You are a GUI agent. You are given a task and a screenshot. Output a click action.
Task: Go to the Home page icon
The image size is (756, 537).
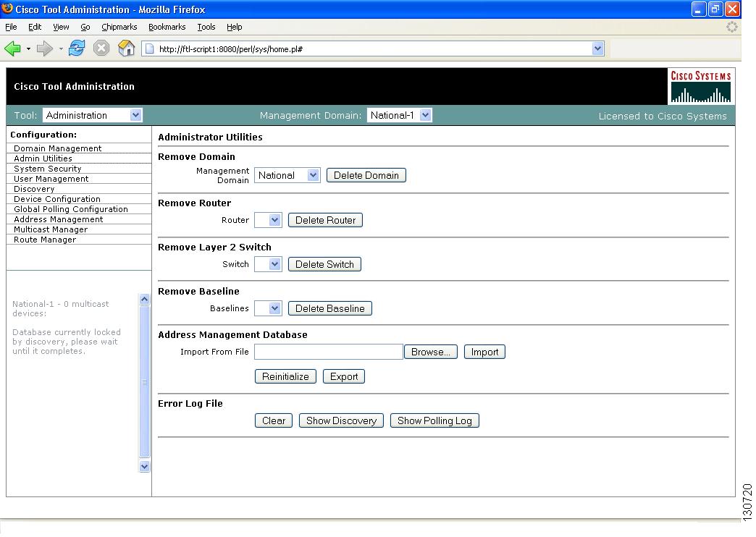126,48
